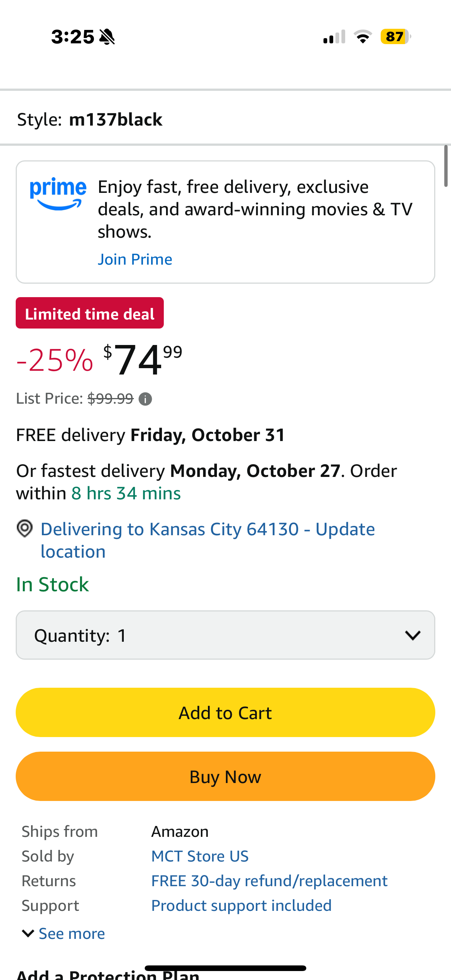Expand See more seller details
451x980 pixels.
pyautogui.click(x=64, y=934)
